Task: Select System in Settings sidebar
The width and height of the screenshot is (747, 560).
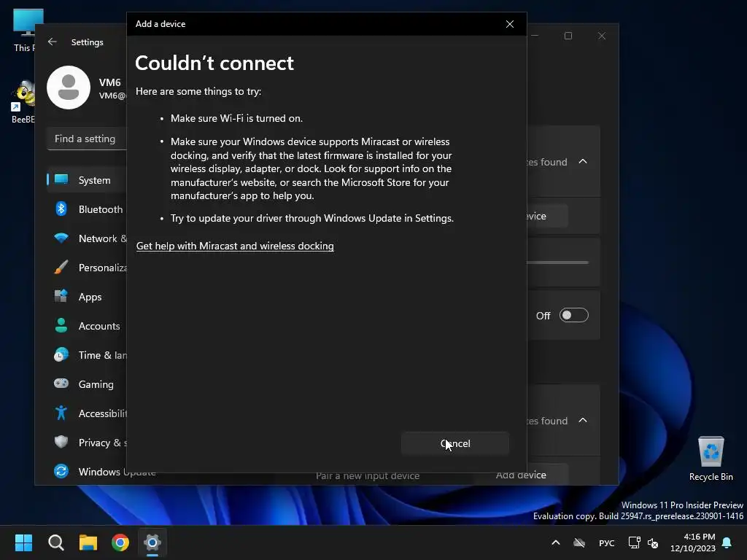Action: (x=88, y=180)
